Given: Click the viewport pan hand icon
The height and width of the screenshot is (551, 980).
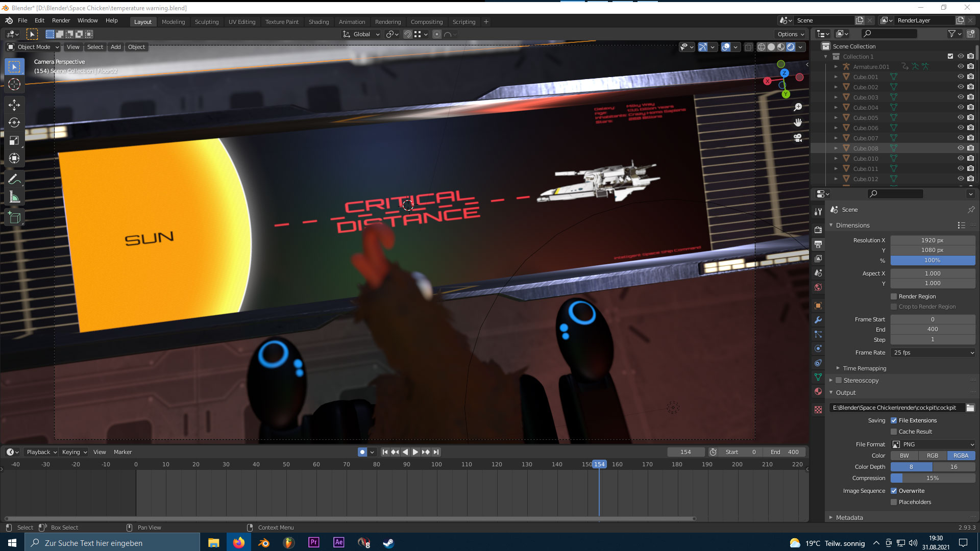Looking at the screenshot, I should tap(798, 122).
